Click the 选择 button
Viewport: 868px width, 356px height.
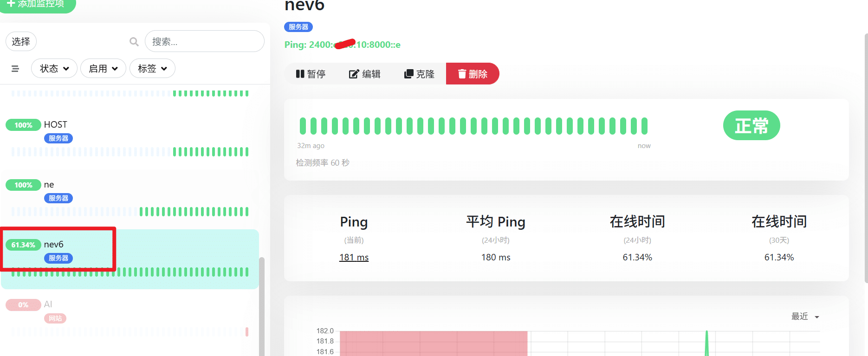[x=21, y=42]
